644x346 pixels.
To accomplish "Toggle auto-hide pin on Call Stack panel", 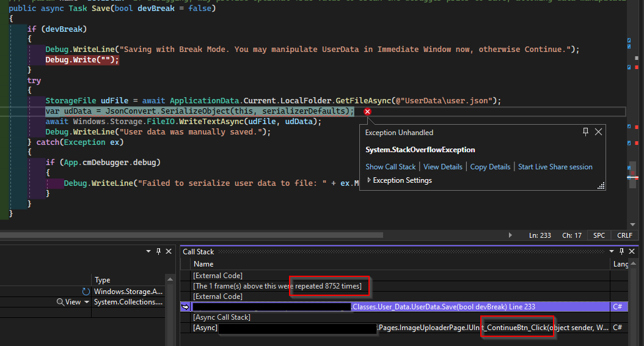I will coord(623,251).
